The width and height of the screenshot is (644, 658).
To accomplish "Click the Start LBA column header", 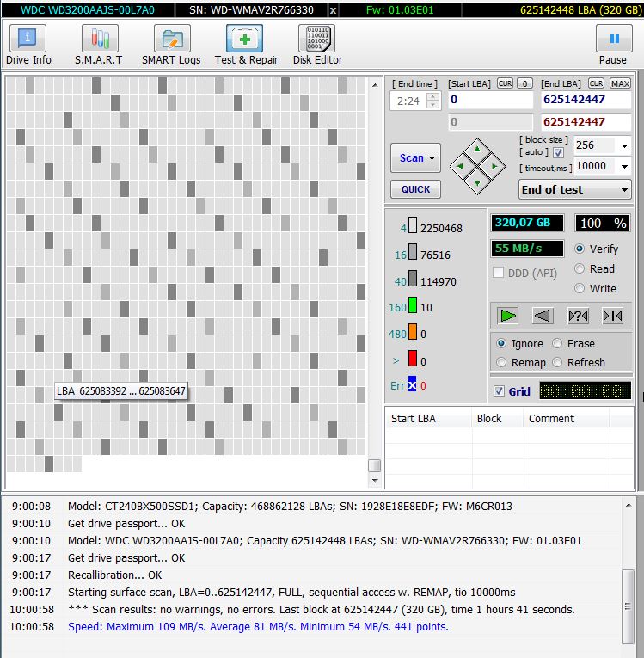I will [428, 418].
